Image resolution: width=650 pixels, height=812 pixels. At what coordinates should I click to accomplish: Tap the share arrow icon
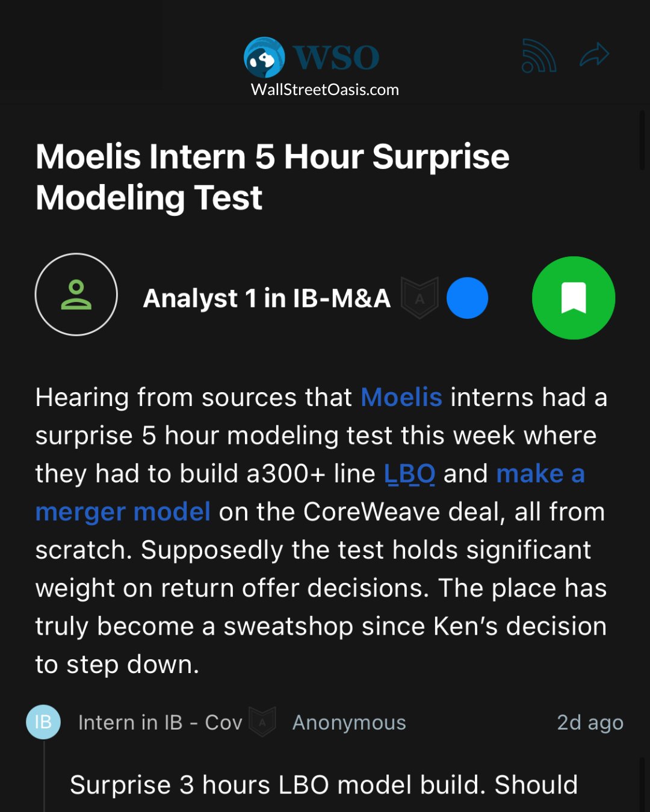(x=595, y=55)
